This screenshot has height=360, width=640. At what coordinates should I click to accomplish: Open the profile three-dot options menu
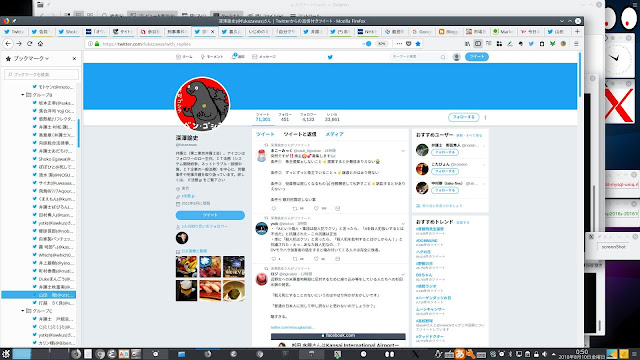(485, 117)
